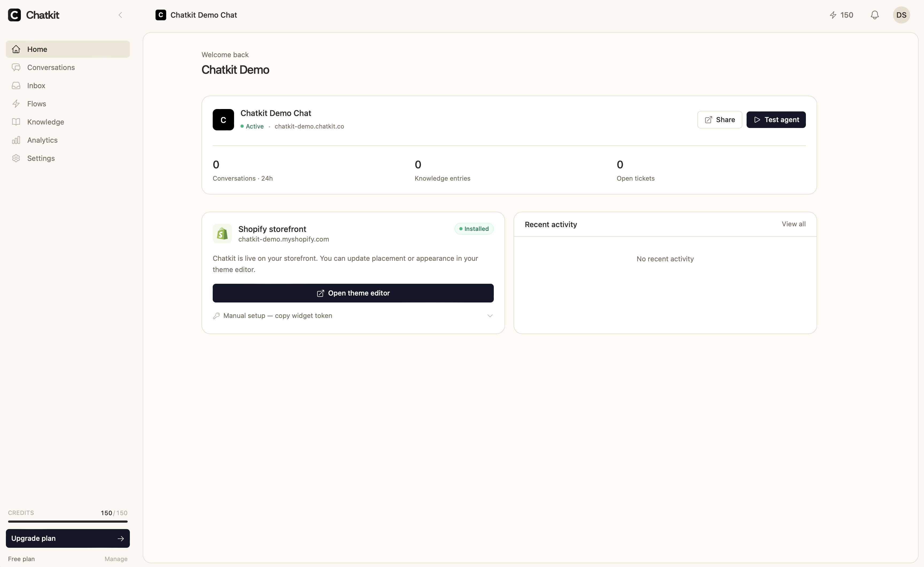Click the Share button
Viewport: 924px width, 567px height.
[x=720, y=120]
